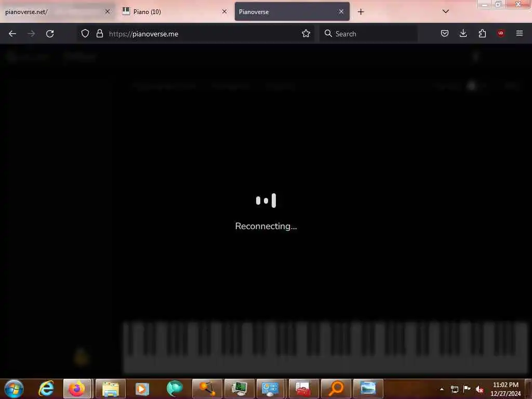Viewport: 532px width, 399px height.
Task: Open the orange magnifier taskbar icon
Action: (336, 389)
